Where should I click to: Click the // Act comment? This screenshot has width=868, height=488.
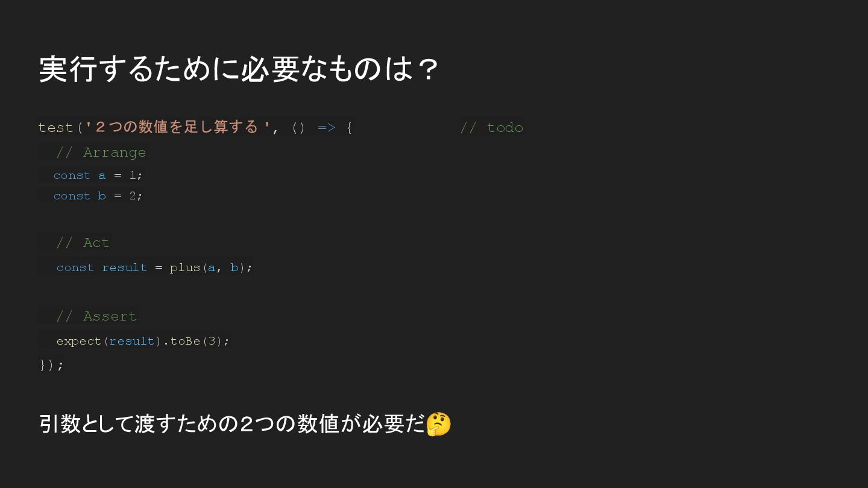click(83, 243)
